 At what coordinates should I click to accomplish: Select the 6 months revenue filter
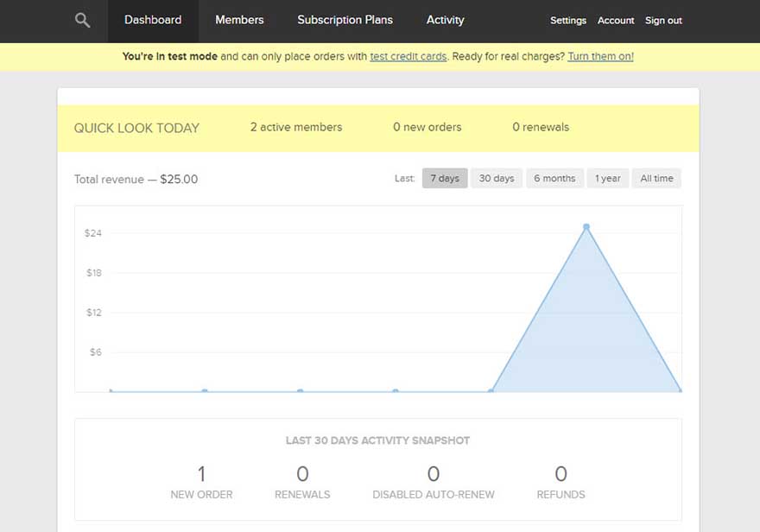(x=554, y=178)
